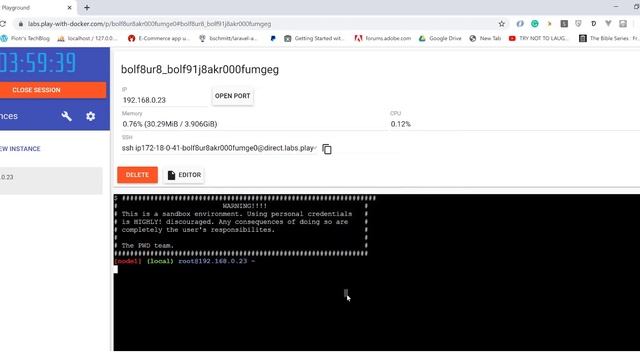Viewport: 640px width, 360px height.
Task: Minimize the browser window
Action: click(616, 7)
